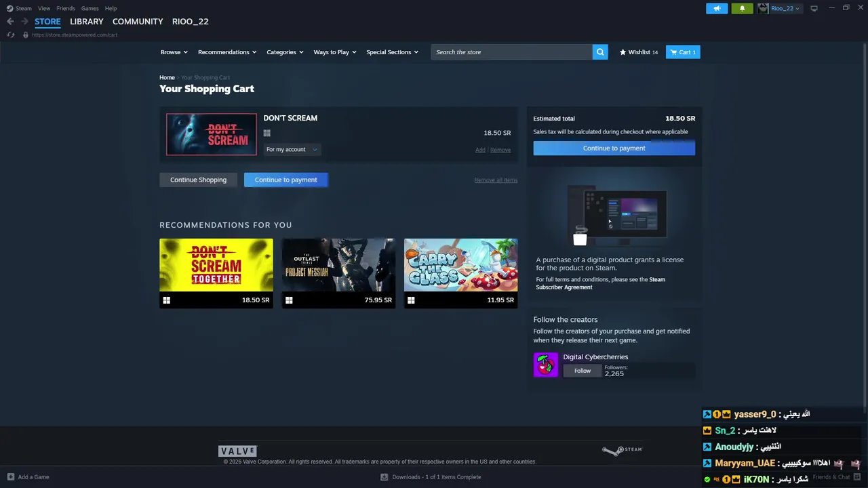Click Continue to payment below the cart item
The height and width of the screenshot is (488, 868).
point(285,180)
